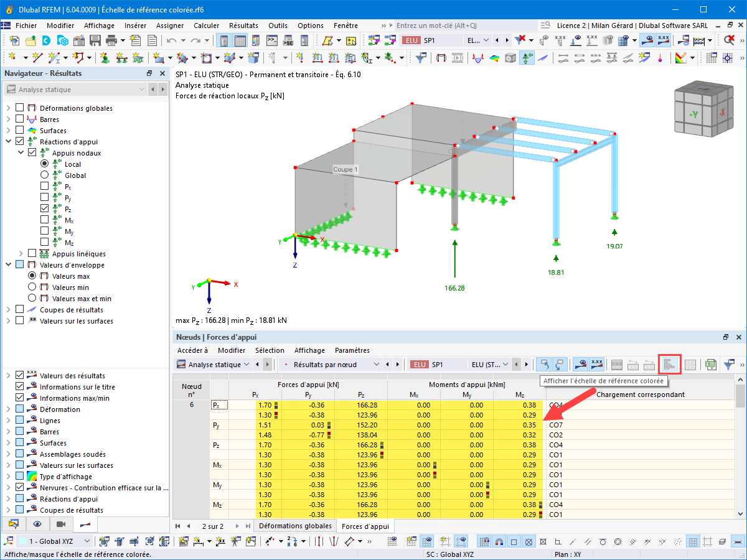Uncheck Informations max/min checkbox
The height and width of the screenshot is (560, 747).
(19, 398)
